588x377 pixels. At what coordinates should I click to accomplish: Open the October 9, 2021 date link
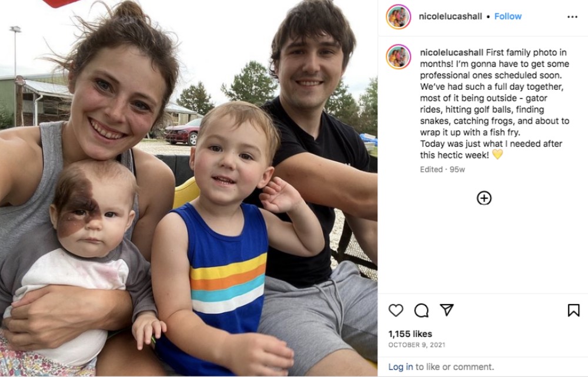tap(417, 345)
